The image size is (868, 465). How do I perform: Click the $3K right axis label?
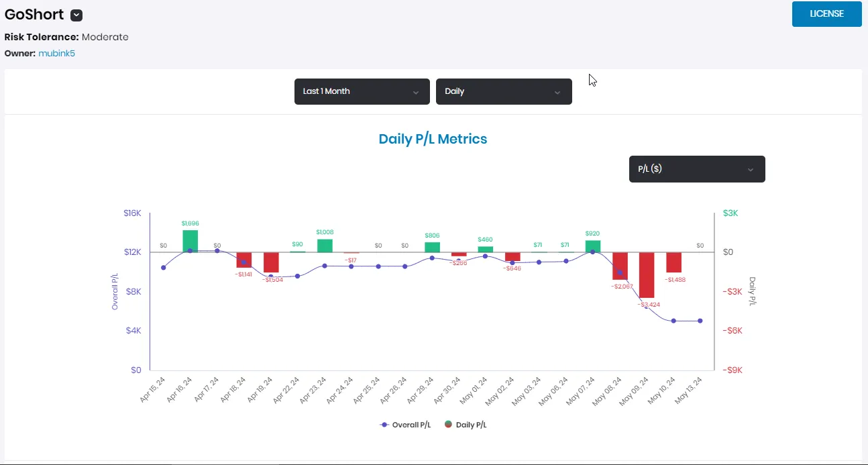click(x=730, y=213)
